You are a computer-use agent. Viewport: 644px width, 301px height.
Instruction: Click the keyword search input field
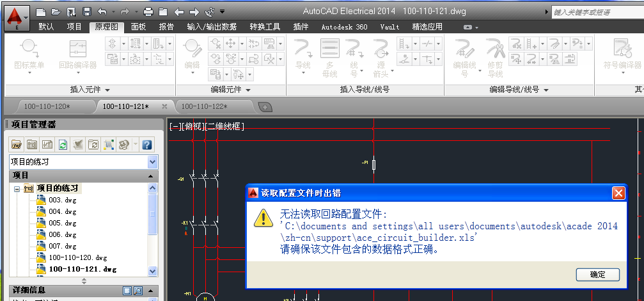pyautogui.click(x=595, y=12)
